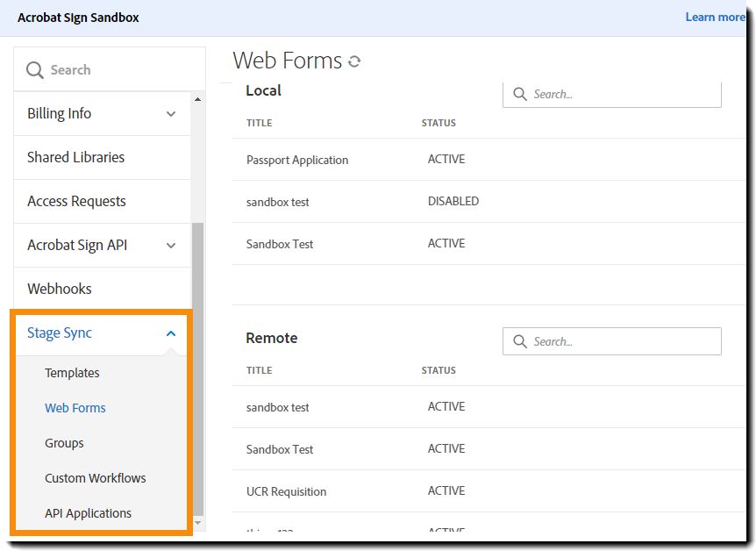
Task: Click ACTIVE status of Passport Application
Action: pos(446,159)
